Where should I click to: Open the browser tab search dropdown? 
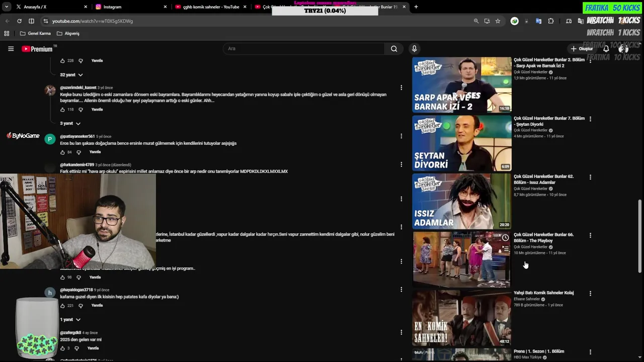(7, 7)
